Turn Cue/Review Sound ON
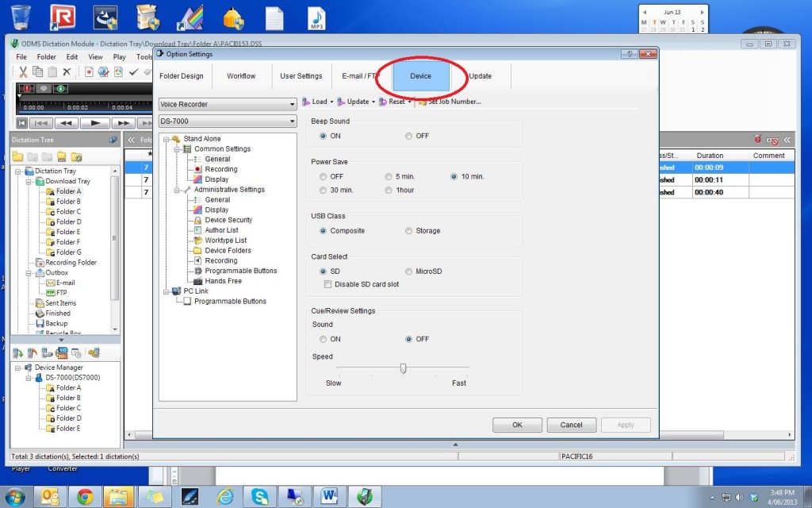The image size is (812, 508). click(x=324, y=339)
